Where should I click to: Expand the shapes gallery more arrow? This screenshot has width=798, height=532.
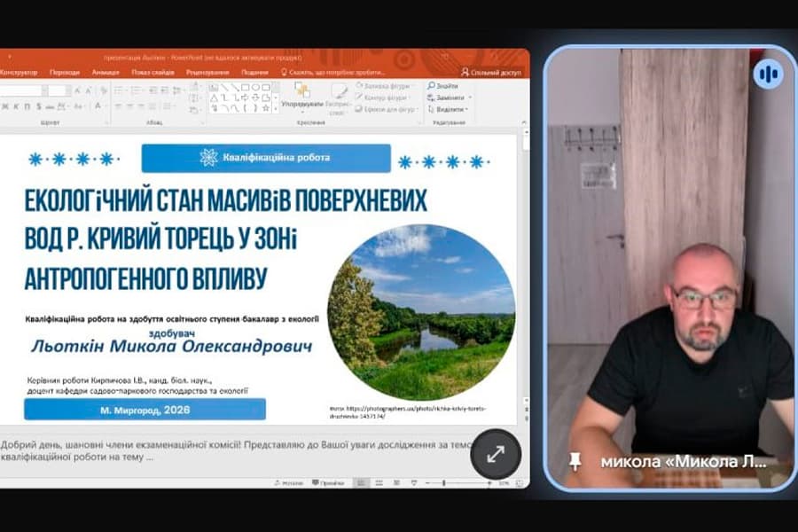[276, 108]
